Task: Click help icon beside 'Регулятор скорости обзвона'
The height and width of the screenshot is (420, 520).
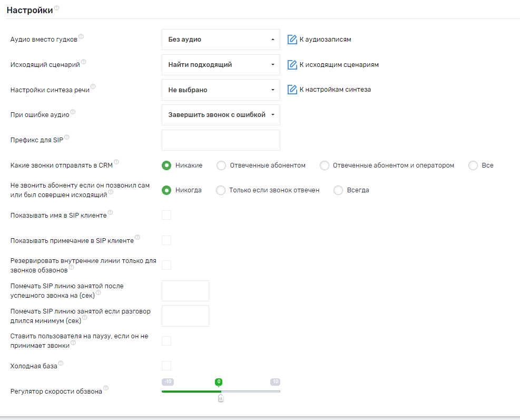Action: (x=106, y=388)
